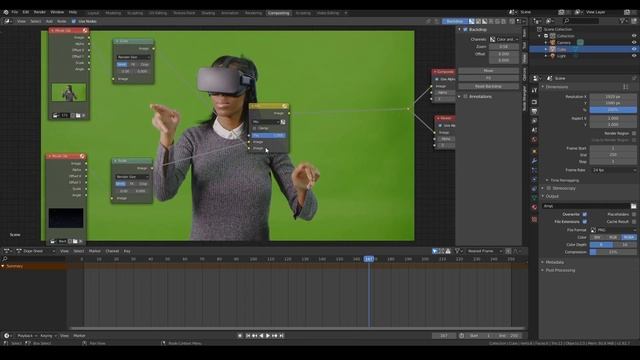Enable the Render Region checkbox
The image size is (640, 360).
pos(633,133)
